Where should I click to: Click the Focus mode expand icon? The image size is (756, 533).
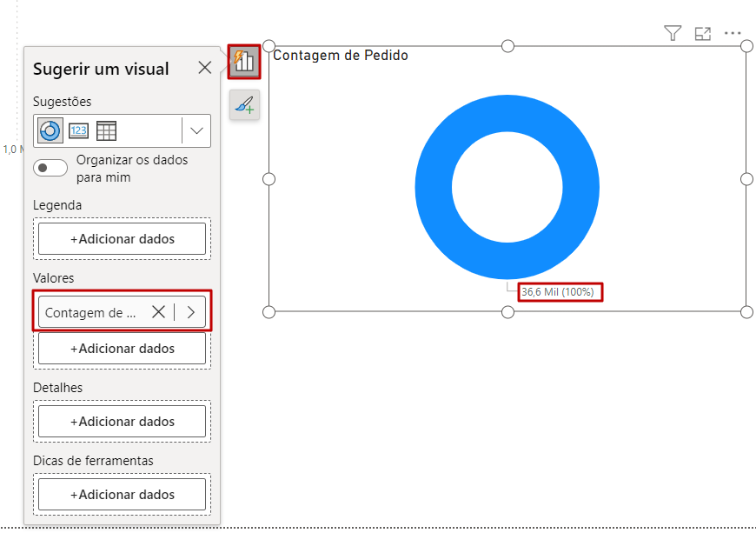[x=703, y=33]
